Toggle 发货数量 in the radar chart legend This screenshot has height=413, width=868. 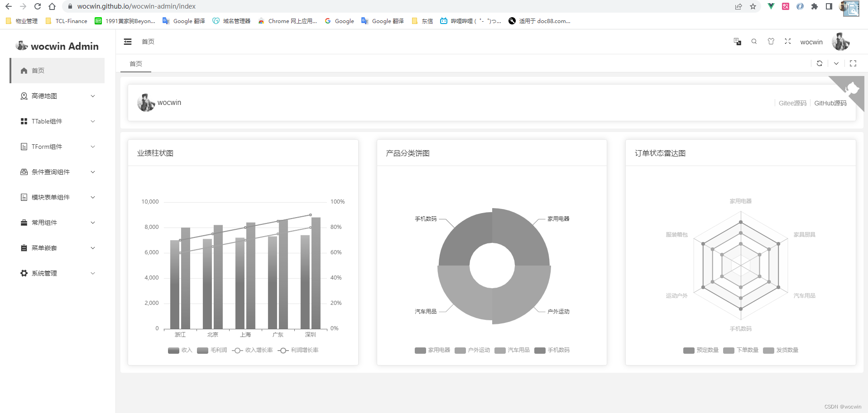pos(781,350)
